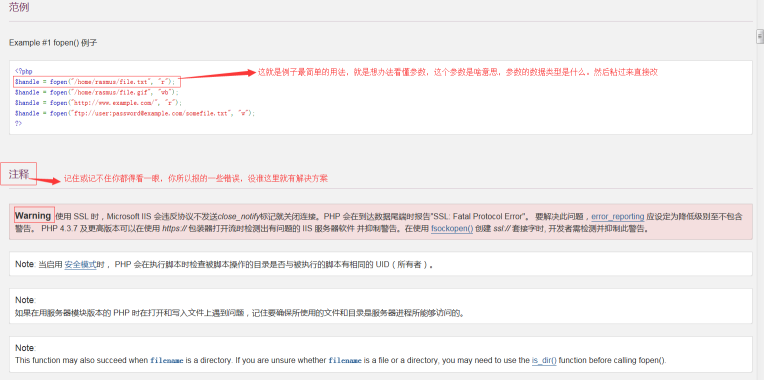The height and width of the screenshot is (380, 764).
Task: Click the 注释 section heading
Action: coord(19,174)
